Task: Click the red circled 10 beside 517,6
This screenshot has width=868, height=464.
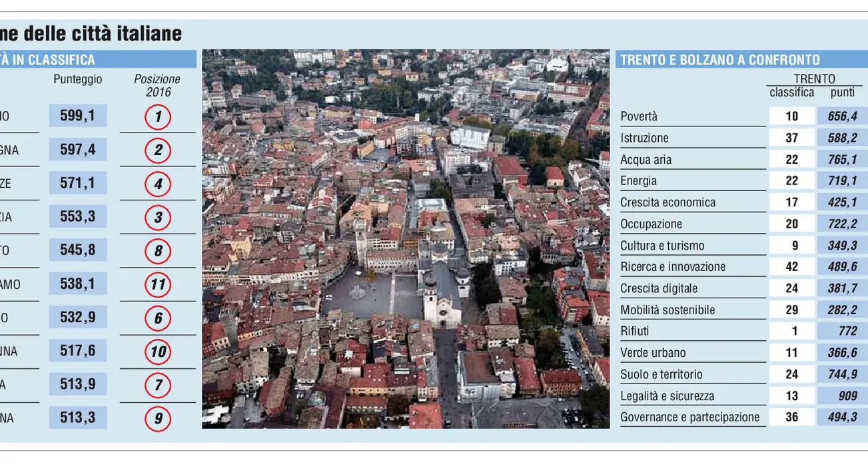Action: coord(158,352)
